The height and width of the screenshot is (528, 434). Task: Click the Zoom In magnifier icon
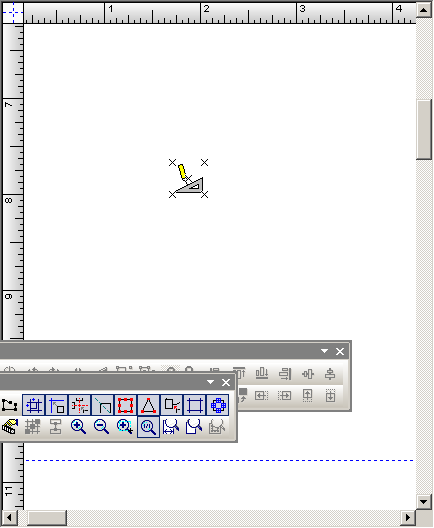pyautogui.click(x=78, y=427)
